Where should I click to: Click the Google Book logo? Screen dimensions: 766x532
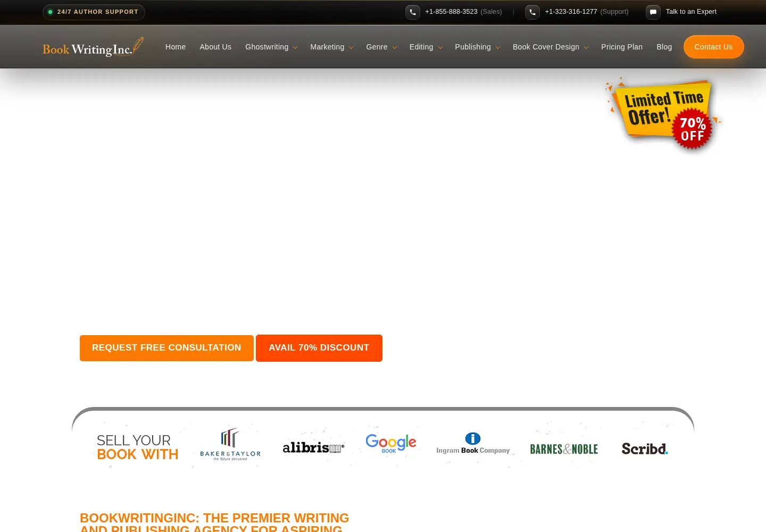click(x=391, y=443)
